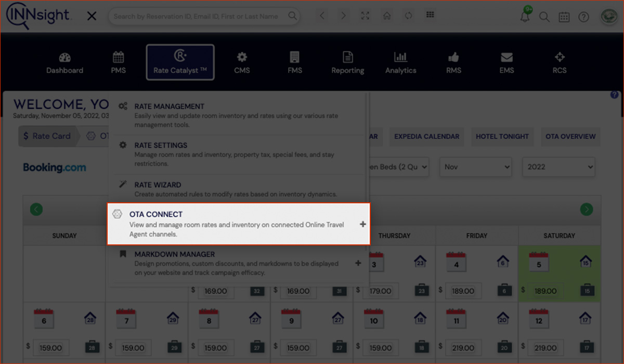Image resolution: width=624 pixels, height=364 pixels.
Task: Edit Saturday 5th rate 189.00
Action: 545,291
